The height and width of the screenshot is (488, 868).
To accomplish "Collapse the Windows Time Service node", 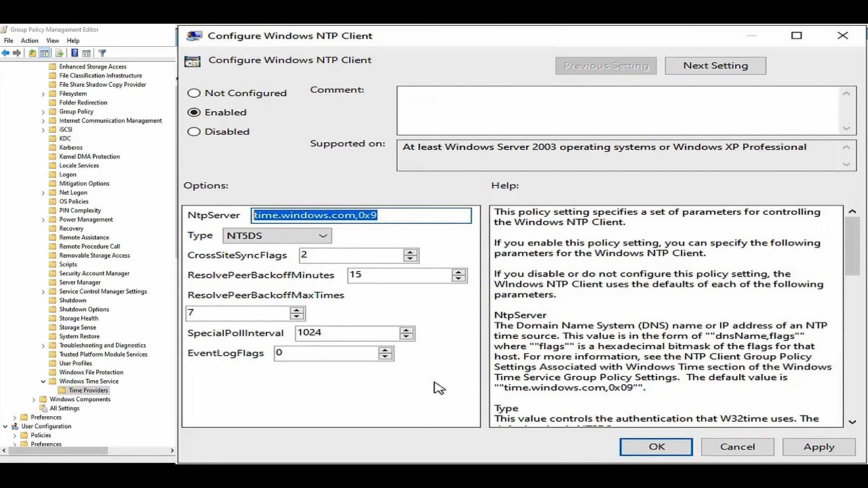I will pyautogui.click(x=43, y=381).
